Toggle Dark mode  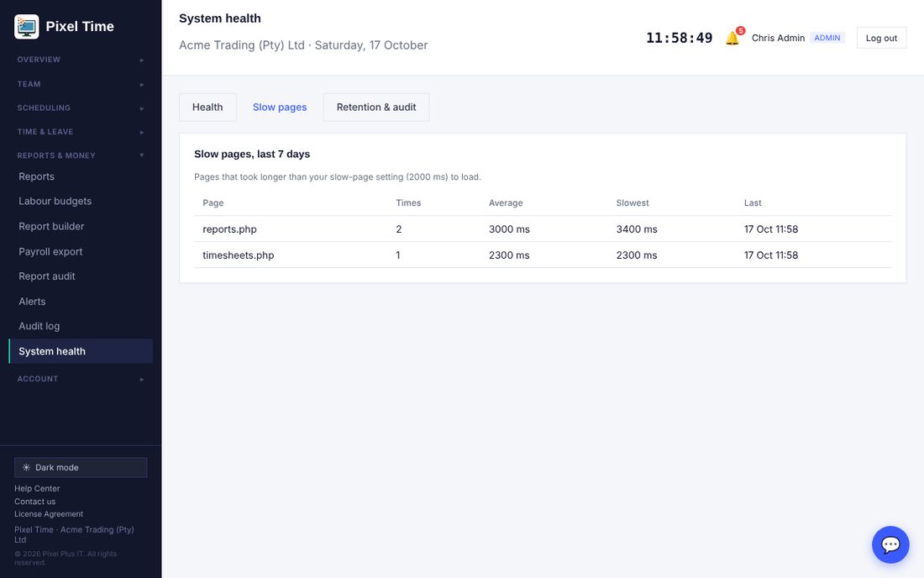pos(81,467)
